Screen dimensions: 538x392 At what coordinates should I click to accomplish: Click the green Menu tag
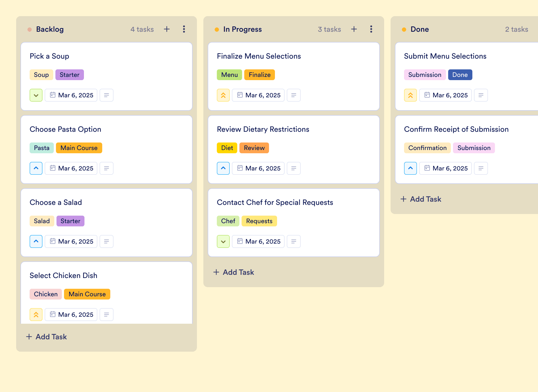(229, 75)
